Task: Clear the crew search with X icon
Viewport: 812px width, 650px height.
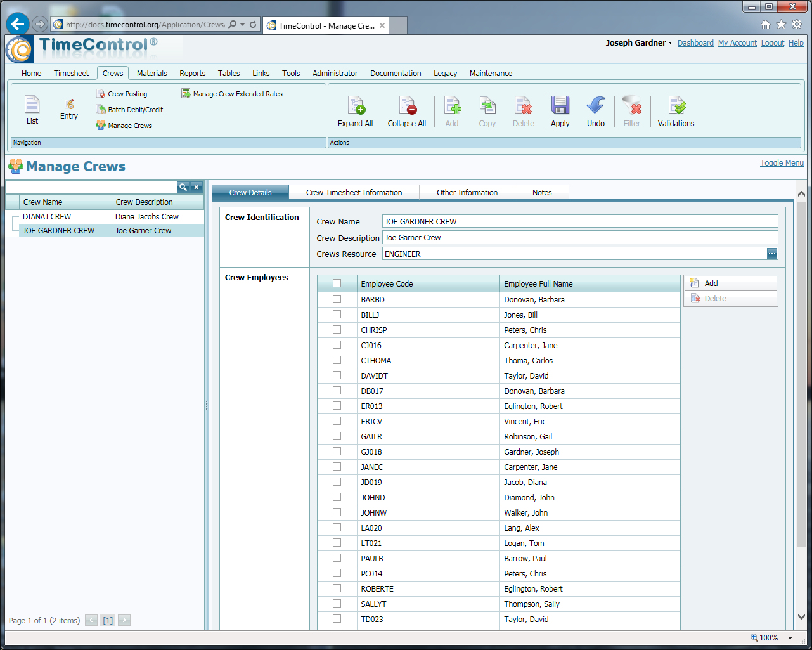Action: (x=197, y=187)
